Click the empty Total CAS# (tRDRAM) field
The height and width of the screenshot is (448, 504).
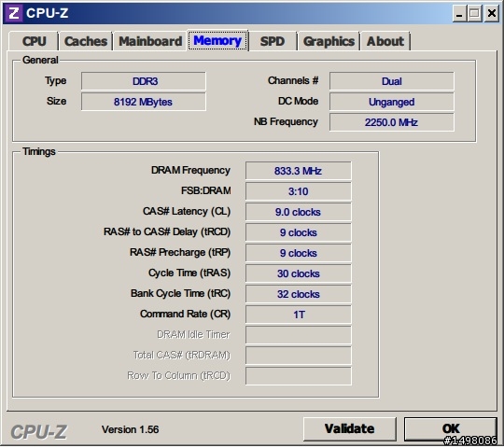click(x=299, y=356)
